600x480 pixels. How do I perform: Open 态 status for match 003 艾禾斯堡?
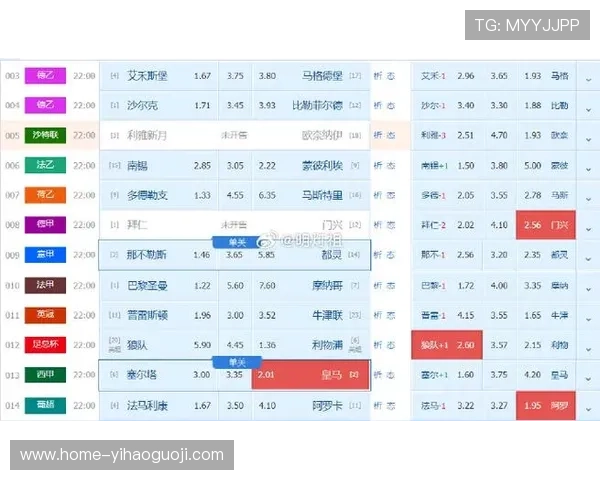390,76
